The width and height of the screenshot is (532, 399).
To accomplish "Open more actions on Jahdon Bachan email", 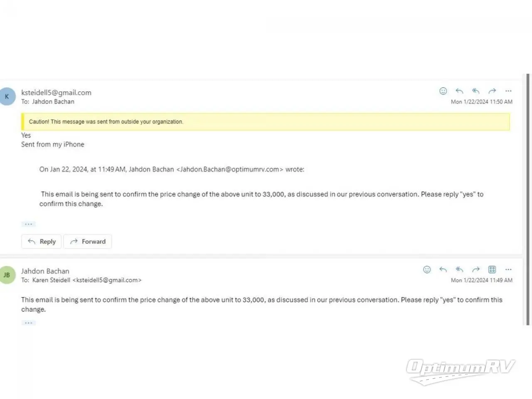I will (508, 270).
